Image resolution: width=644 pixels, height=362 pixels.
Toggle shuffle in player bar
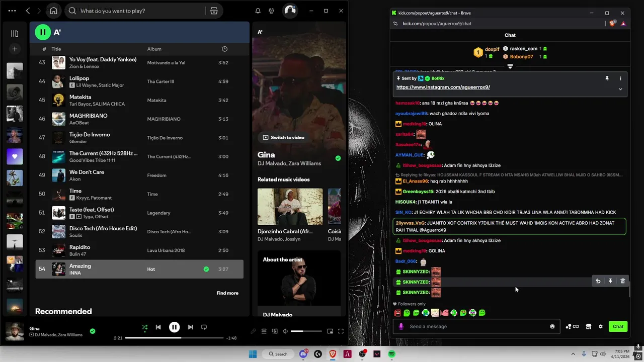tap(145, 327)
